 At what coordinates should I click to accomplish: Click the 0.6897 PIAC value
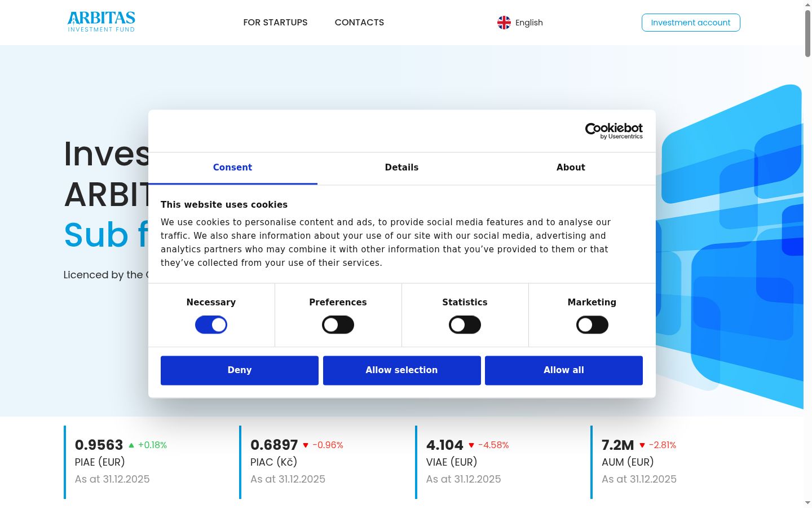click(274, 445)
